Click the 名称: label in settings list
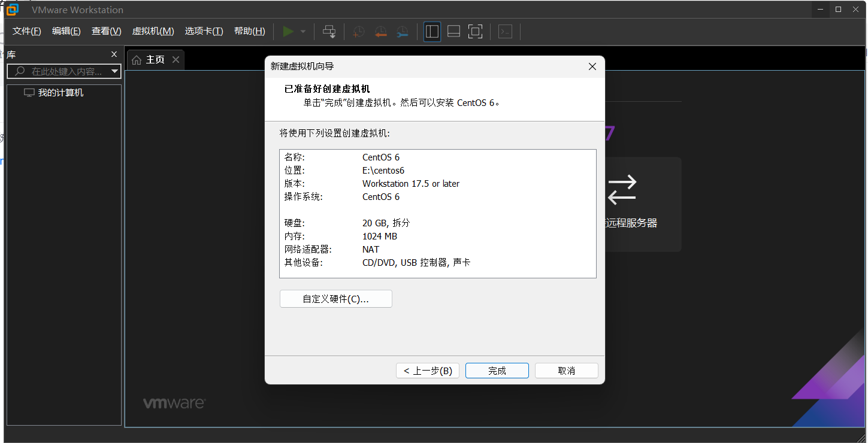This screenshot has height=443, width=868. (x=295, y=157)
